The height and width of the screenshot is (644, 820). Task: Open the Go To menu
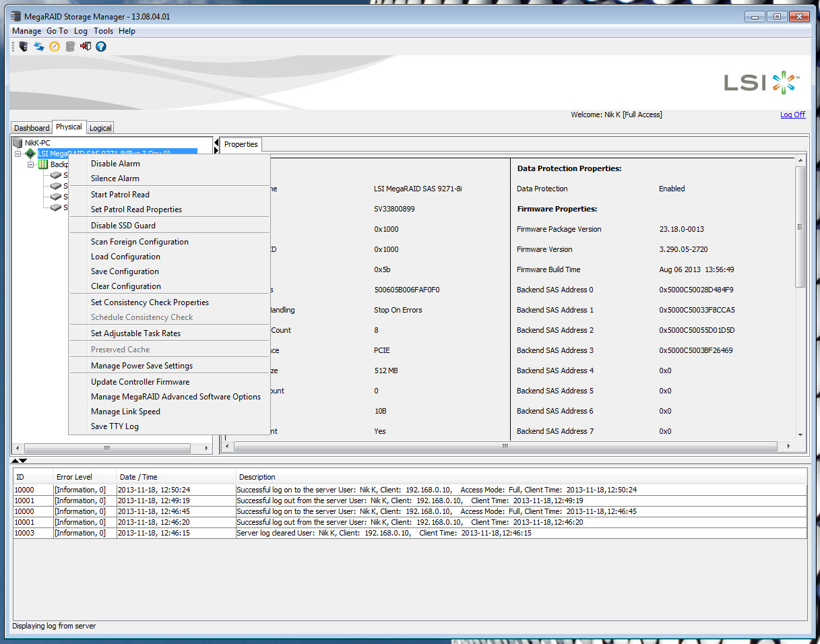coord(57,31)
